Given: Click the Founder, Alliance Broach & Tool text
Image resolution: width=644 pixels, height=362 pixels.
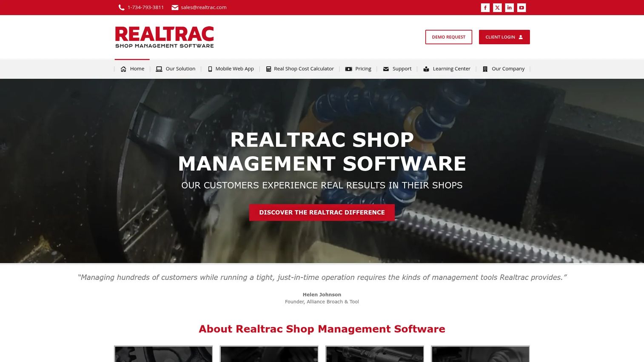Looking at the screenshot, I should point(322,302).
